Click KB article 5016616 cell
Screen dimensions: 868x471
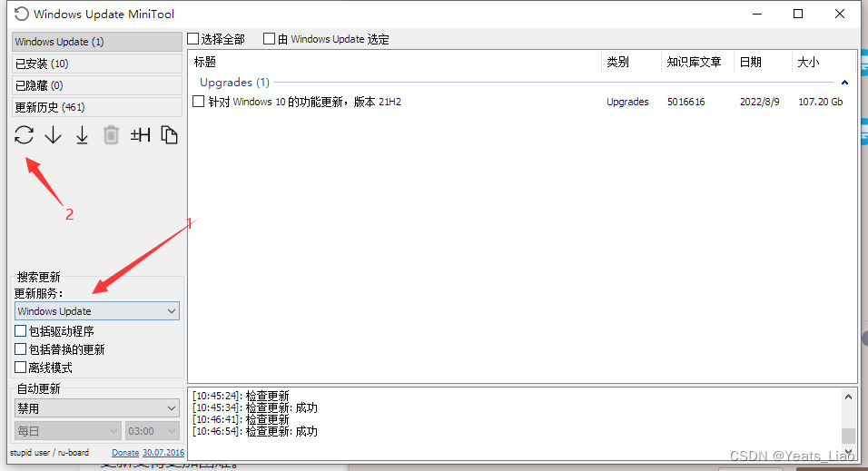tap(686, 102)
